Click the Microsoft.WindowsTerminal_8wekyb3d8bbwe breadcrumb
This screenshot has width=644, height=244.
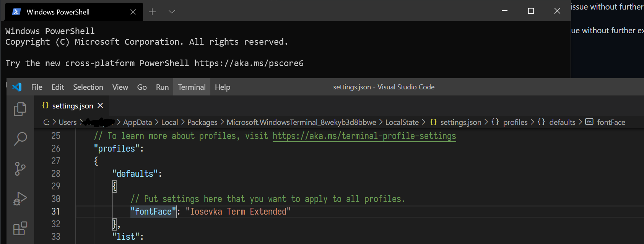coord(301,122)
